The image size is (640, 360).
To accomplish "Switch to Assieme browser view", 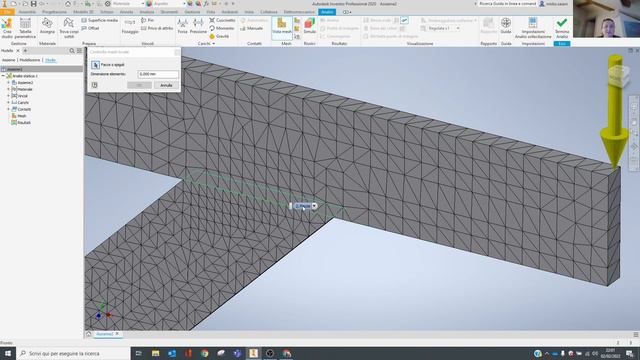I will coord(9,60).
